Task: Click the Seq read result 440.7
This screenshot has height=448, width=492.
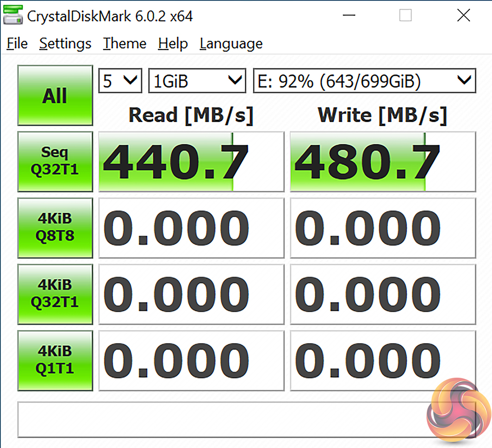Action: tap(192, 162)
